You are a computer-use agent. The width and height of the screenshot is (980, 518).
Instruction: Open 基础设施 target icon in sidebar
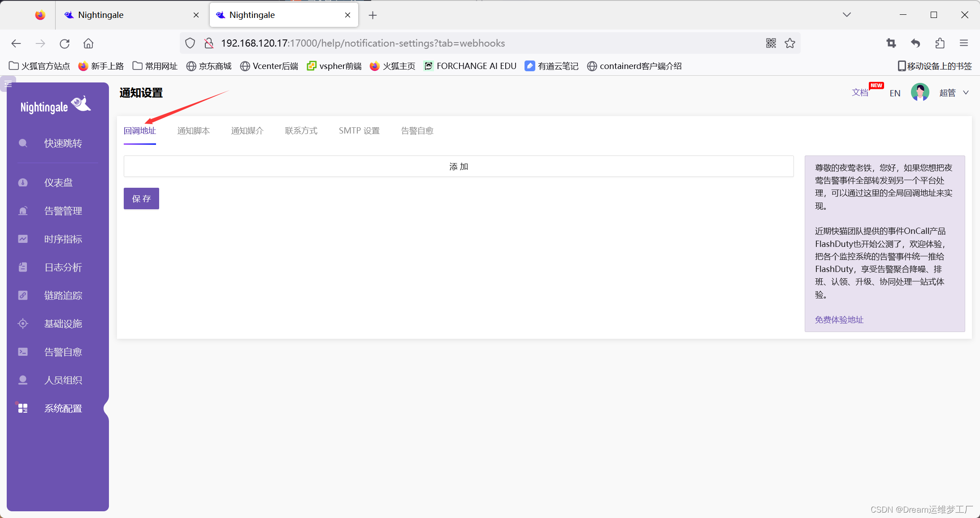[23, 324]
